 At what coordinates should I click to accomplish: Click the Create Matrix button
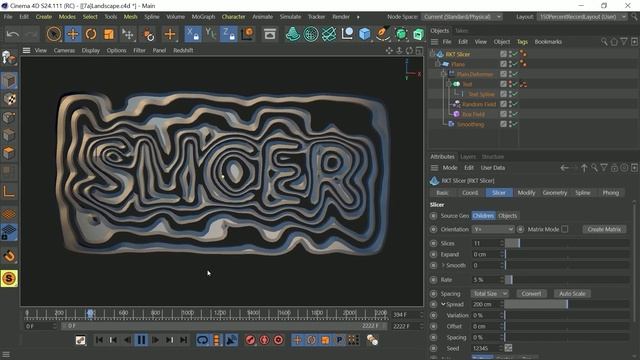tap(604, 229)
